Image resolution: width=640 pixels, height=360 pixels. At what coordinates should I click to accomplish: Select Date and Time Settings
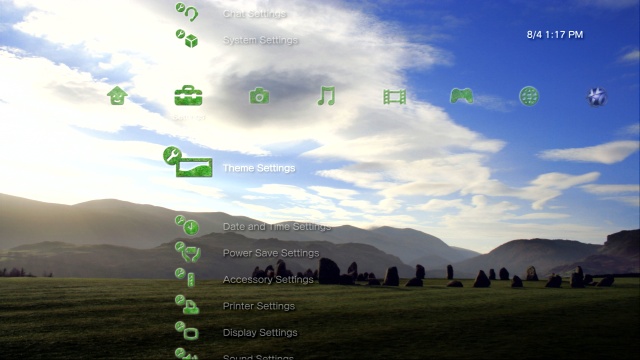click(277, 227)
